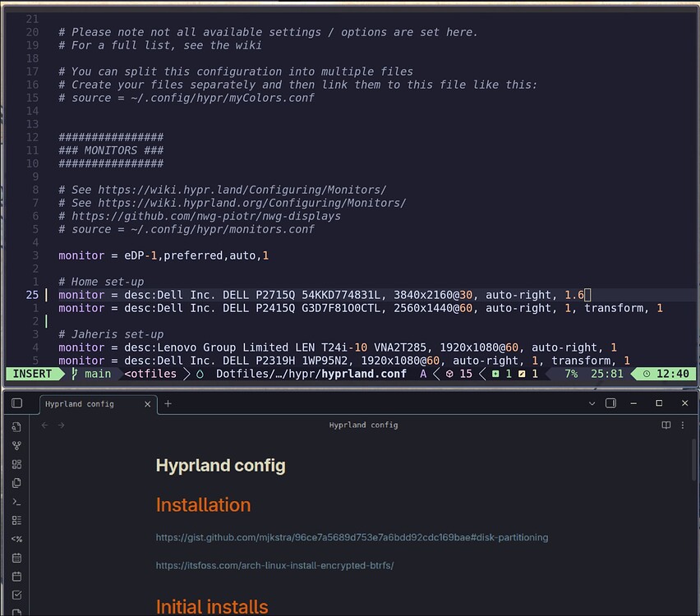Open quick switcher icon in Obsidian ribbon
This screenshot has height=616, width=700.
tap(17, 427)
